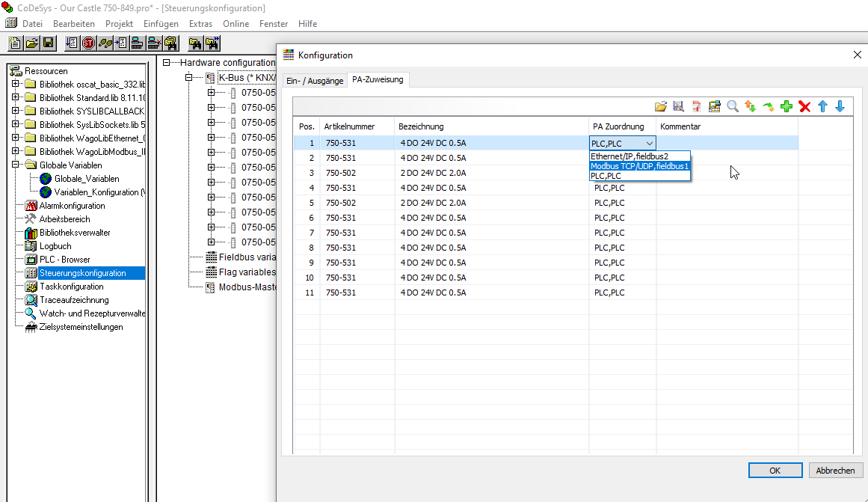Click the red X delete icon
Viewport: 868px width, 502px height.
tap(804, 107)
